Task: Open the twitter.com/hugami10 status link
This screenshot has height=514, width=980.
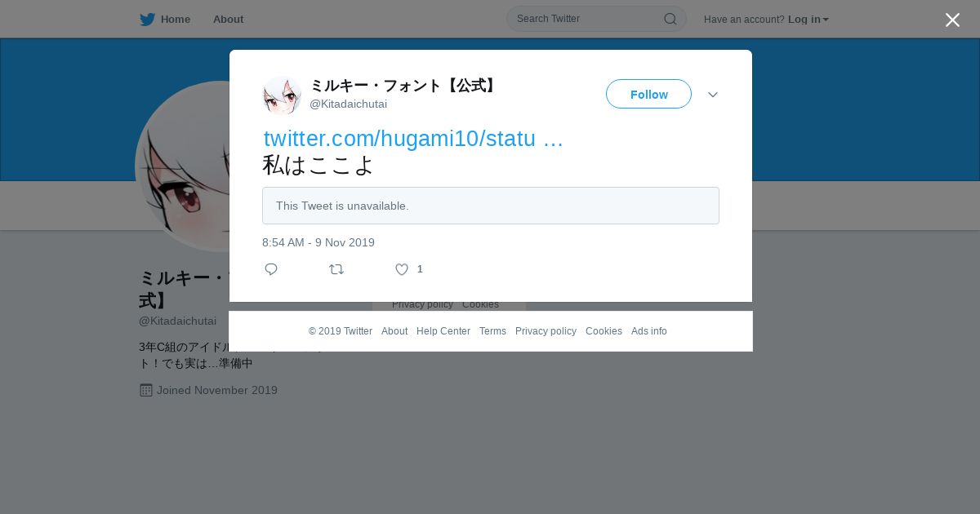Action: (413, 139)
